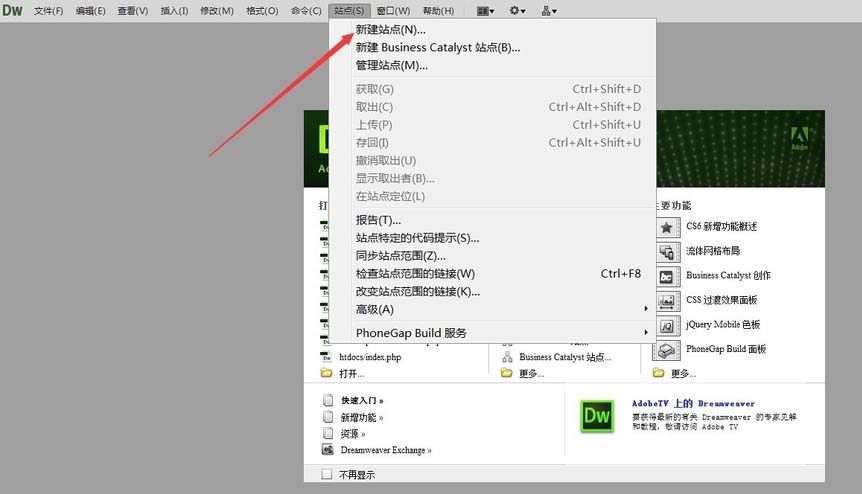Click folder icon beside middle-column 更多...
862x494 pixels.
[x=507, y=373]
